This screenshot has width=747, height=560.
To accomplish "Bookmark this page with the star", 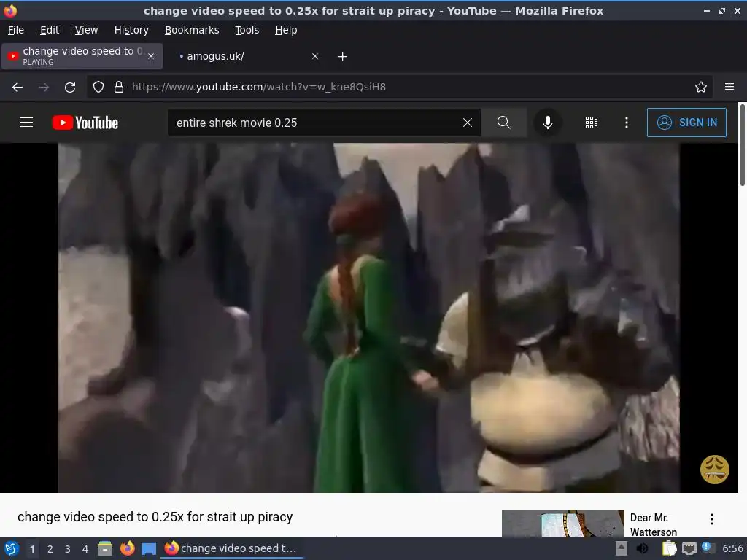I will pyautogui.click(x=701, y=87).
